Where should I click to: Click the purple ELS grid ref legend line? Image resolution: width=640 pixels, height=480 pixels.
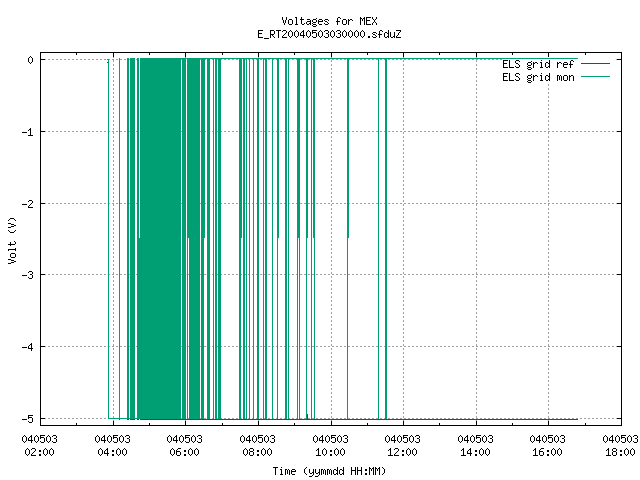(596, 64)
